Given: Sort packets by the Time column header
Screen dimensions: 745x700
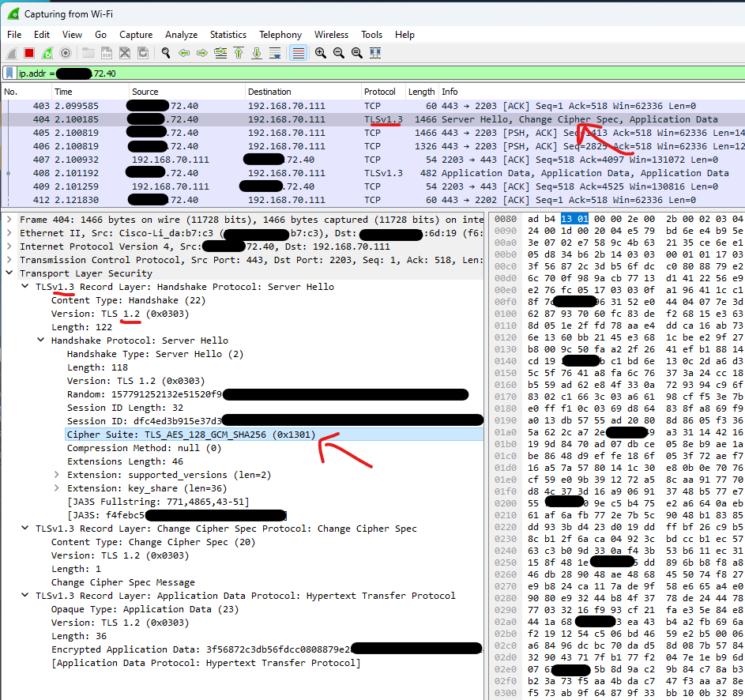Looking at the screenshot, I should click(90, 92).
